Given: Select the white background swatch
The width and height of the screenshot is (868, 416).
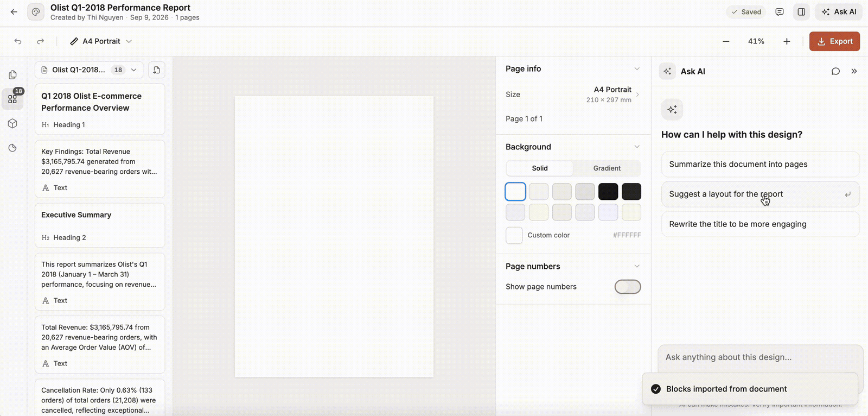Looking at the screenshot, I should [x=515, y=192].
